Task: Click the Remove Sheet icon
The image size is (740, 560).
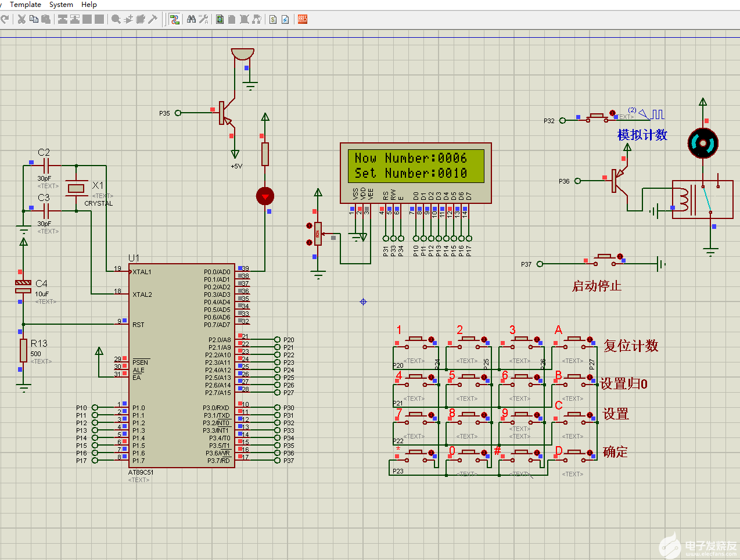Action: pyautogui.click(x=244, y=19)
